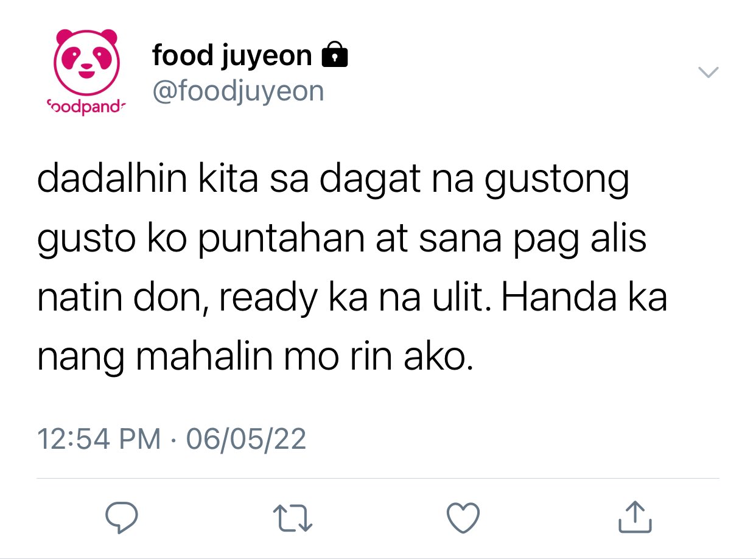Tap the tweet line starting with dadalhin kita

click(x=333, y=181)
